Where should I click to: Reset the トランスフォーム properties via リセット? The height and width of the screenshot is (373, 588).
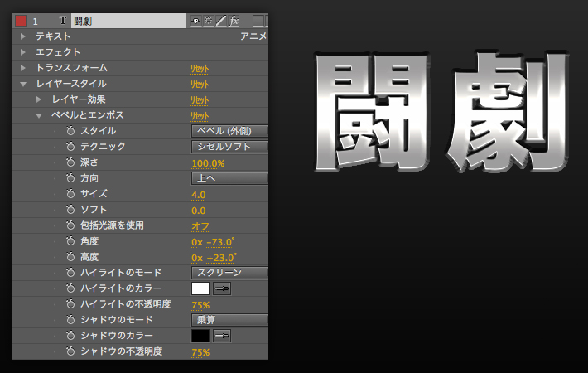click(200, 68)
